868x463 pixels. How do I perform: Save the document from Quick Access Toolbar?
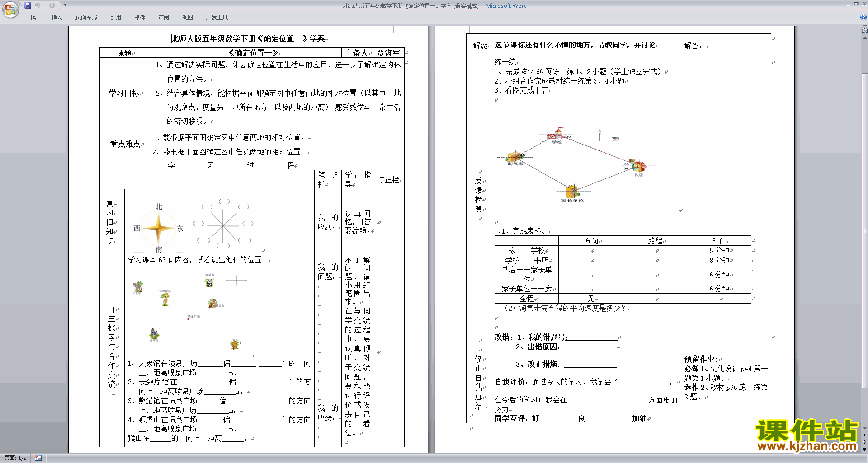28,5
